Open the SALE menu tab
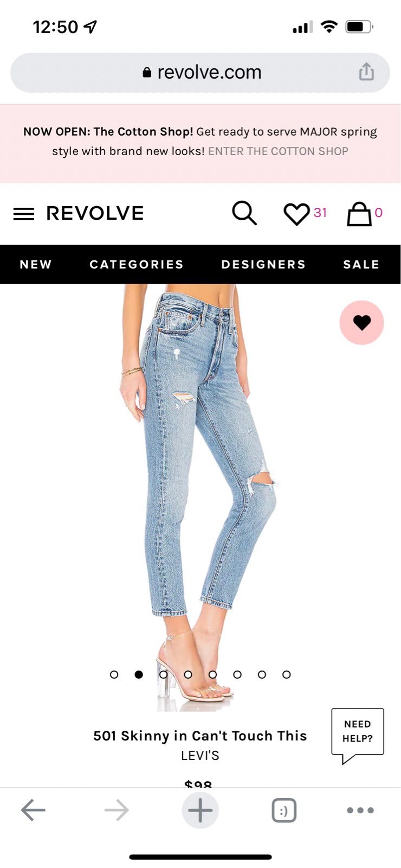The height and width of the screenshot is (868, 401). [361, 264]
